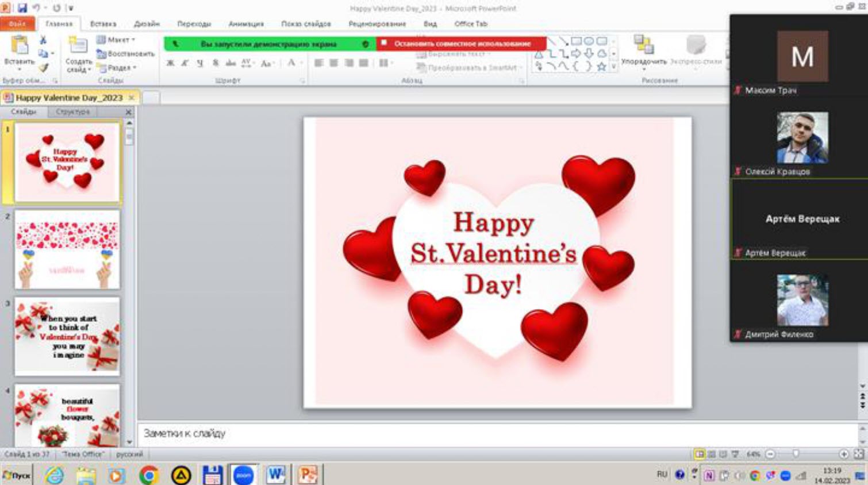Click the Save icon in quick access toolbar
This screenshot has width=868, height=485.
coord(22,8)
